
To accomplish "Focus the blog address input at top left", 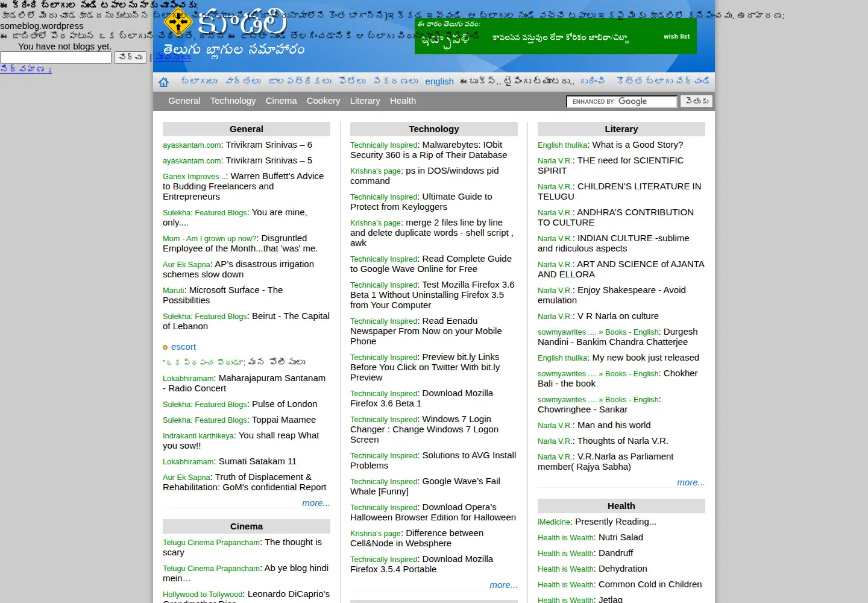I will coord(56,57).
